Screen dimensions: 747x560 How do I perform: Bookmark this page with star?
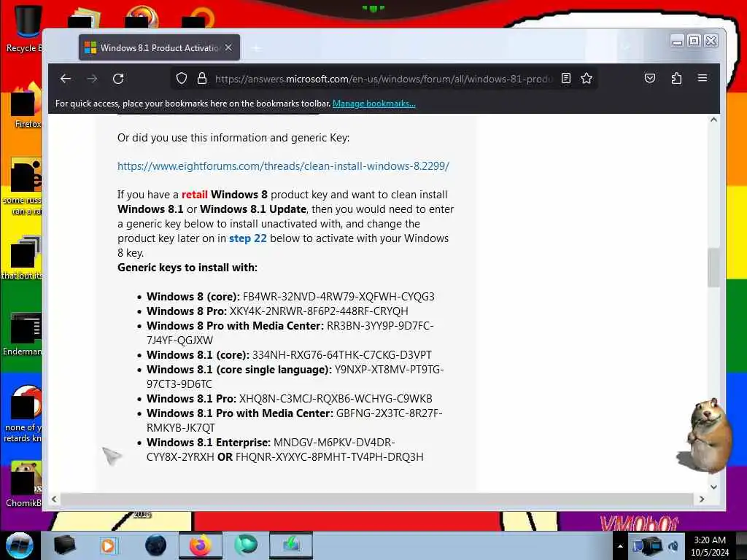587,79
